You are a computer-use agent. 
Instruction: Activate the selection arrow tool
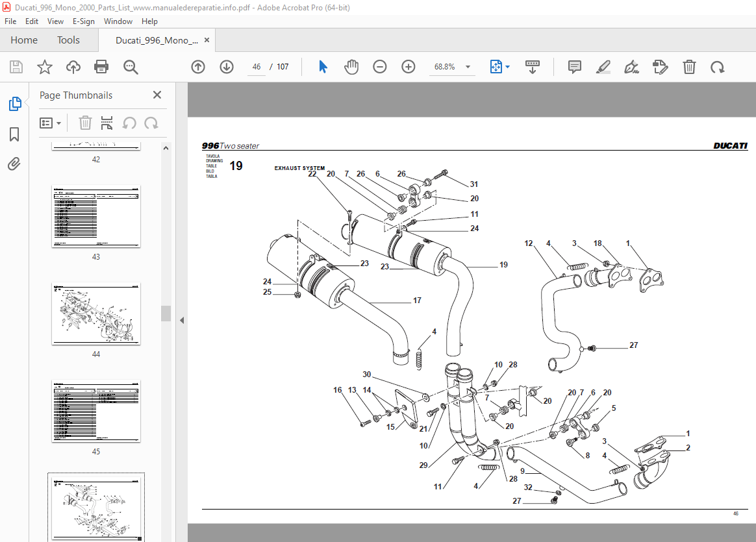323,67
